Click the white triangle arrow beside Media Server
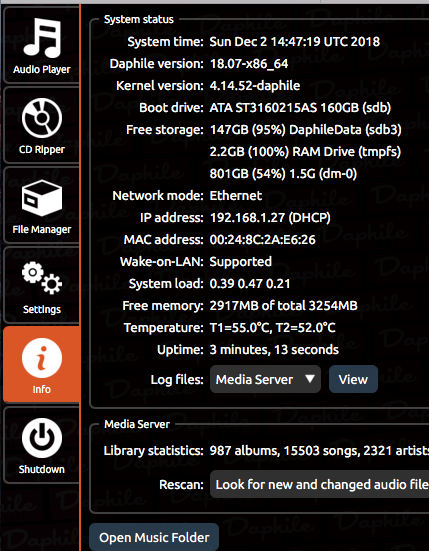 310,379
